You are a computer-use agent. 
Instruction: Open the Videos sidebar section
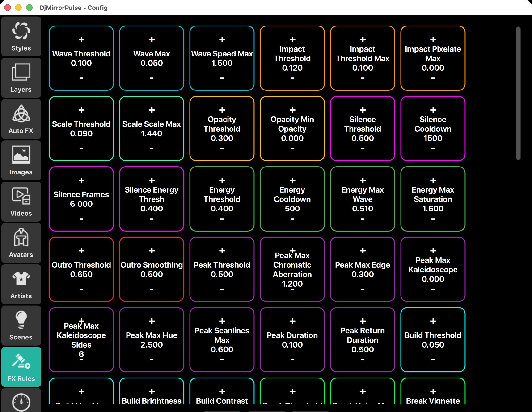[21, 202]
